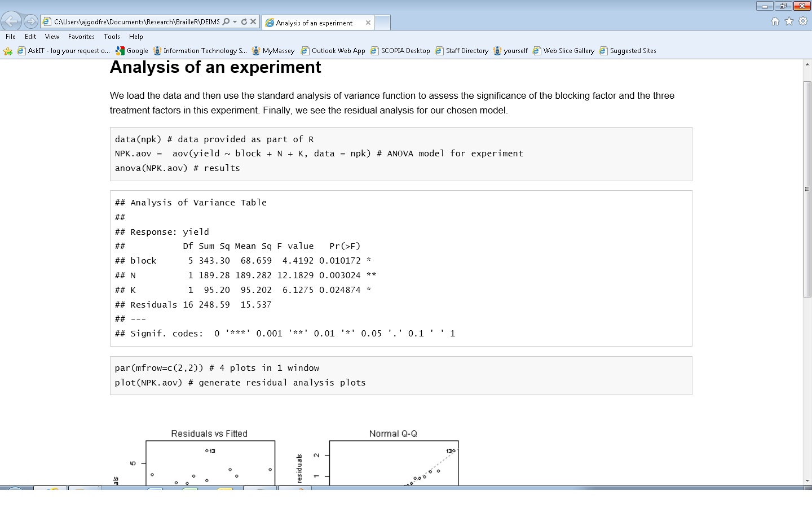Open the SCOPIA Desktop bookmark

click(x=400, y=51)
